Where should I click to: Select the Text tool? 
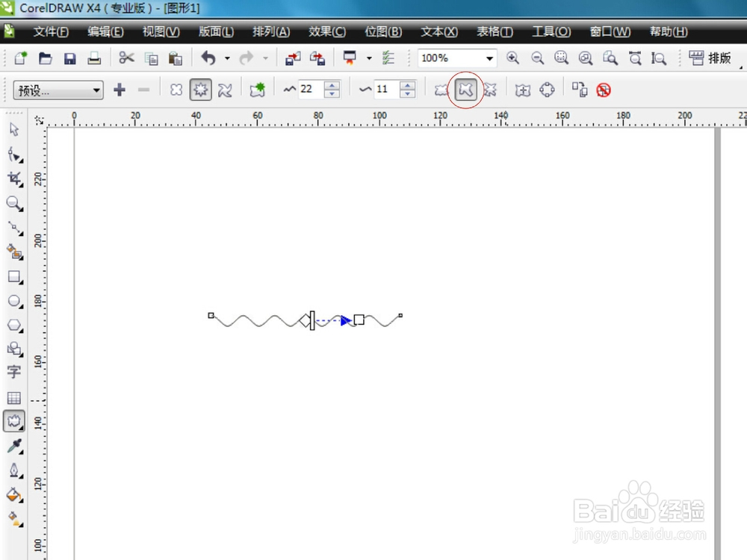13,372
